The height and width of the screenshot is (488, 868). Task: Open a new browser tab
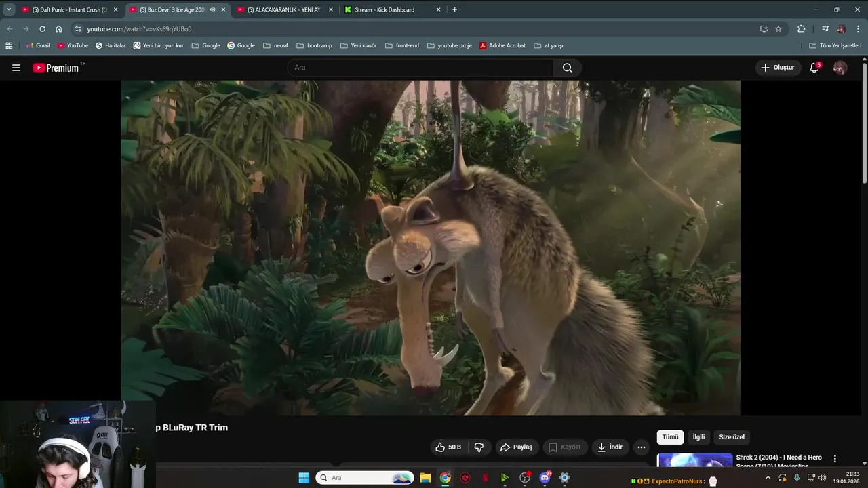[454, 9]
